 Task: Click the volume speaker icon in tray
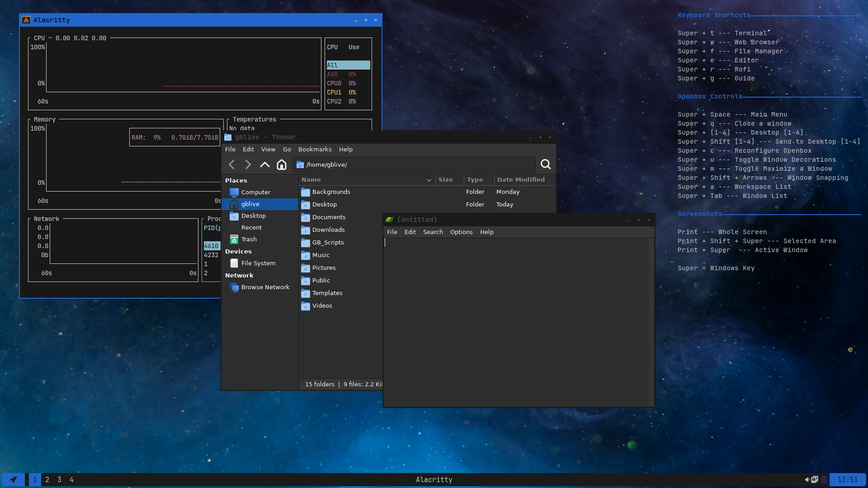(x=807, y=479)
